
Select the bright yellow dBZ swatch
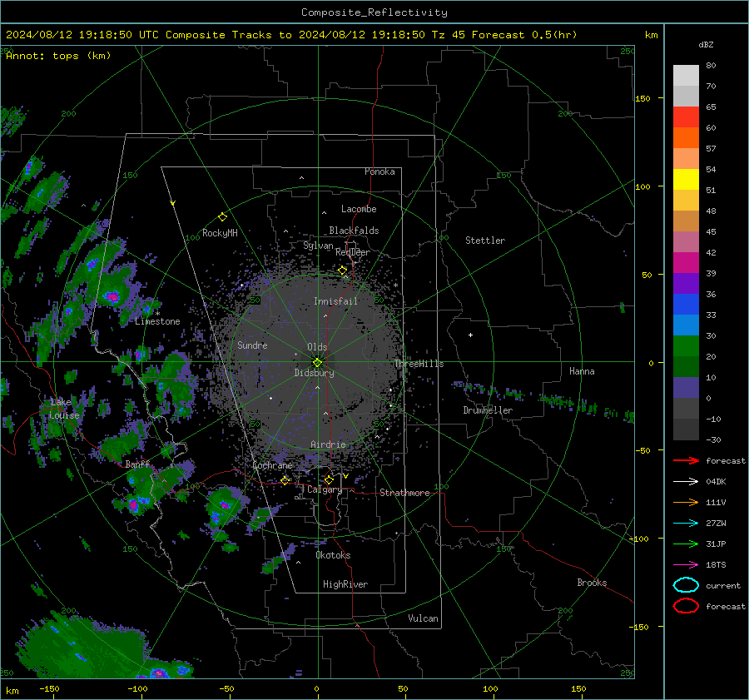[686, 179]
